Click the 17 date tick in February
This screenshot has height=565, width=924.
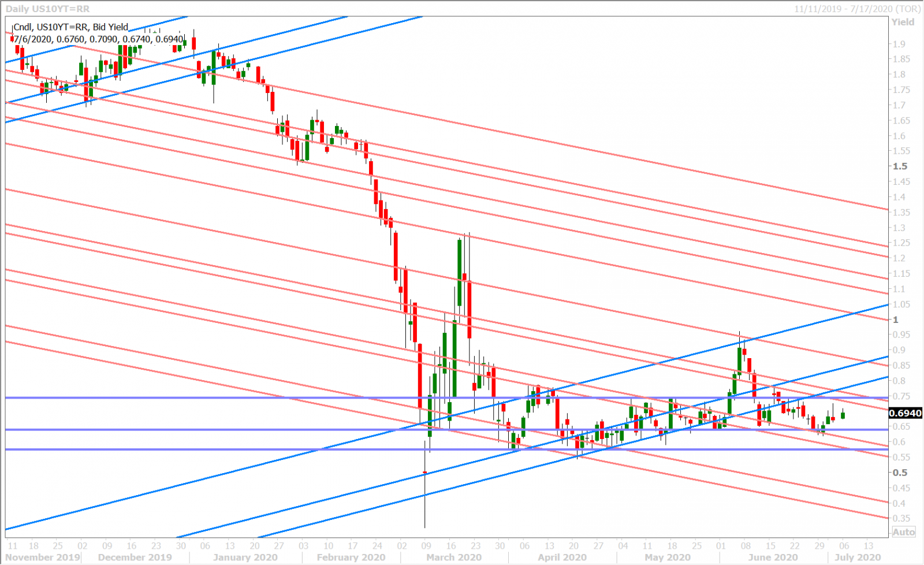[x=353, y=545]
